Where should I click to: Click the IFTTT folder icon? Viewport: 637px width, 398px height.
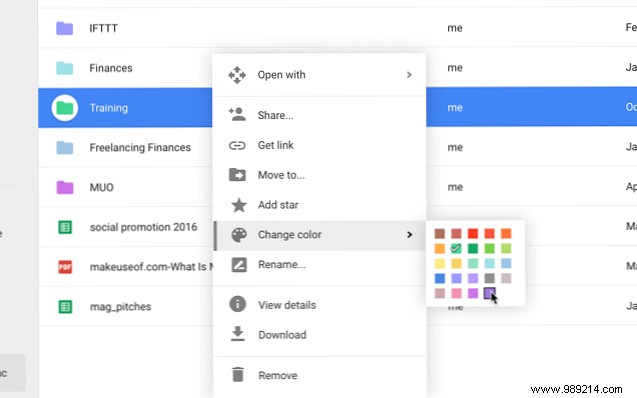[65, 28]
